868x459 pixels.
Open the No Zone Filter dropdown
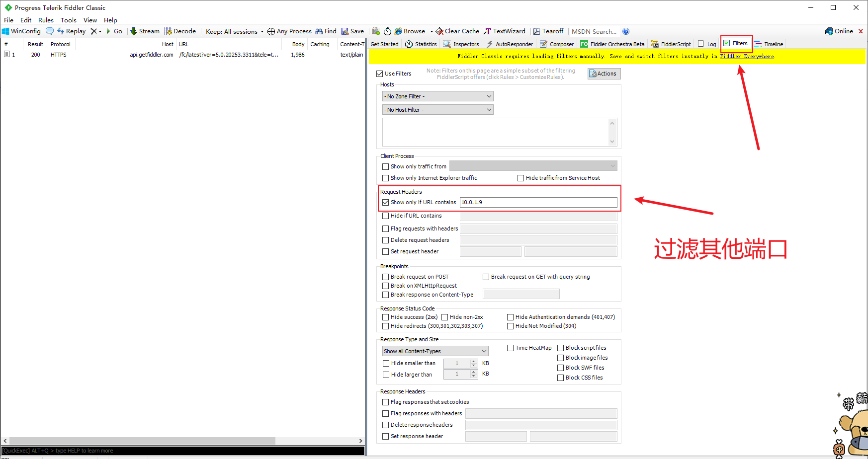[438, 96]
